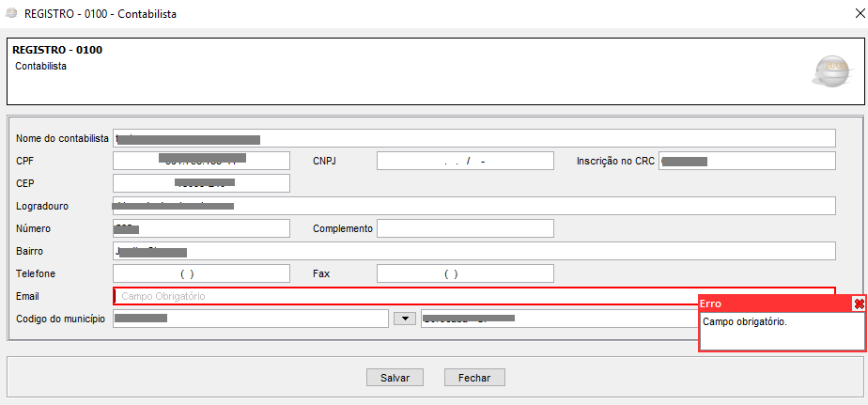
Task: Click the CEP input box
Action: 201,183
